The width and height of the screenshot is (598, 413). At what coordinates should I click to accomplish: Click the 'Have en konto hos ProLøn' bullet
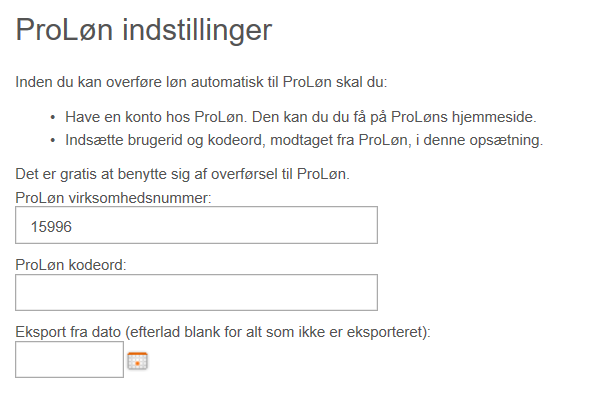pyautogui.click(x=301, y=117)
